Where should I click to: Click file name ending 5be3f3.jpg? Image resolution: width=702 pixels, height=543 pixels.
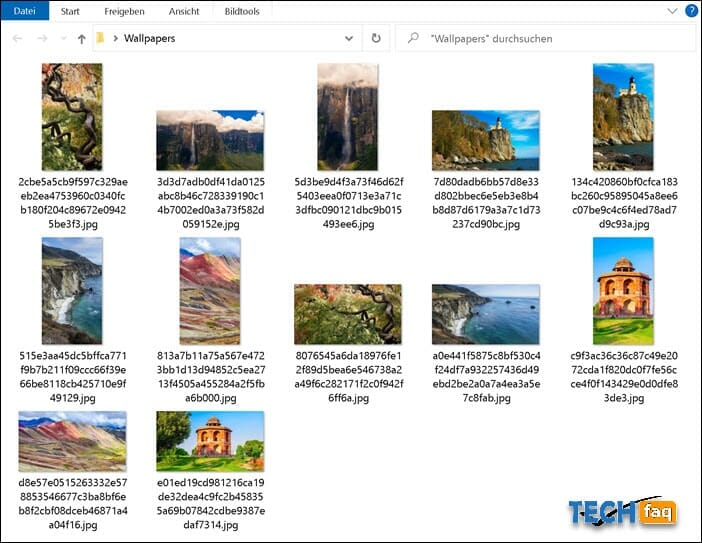(x=73, y=203)
